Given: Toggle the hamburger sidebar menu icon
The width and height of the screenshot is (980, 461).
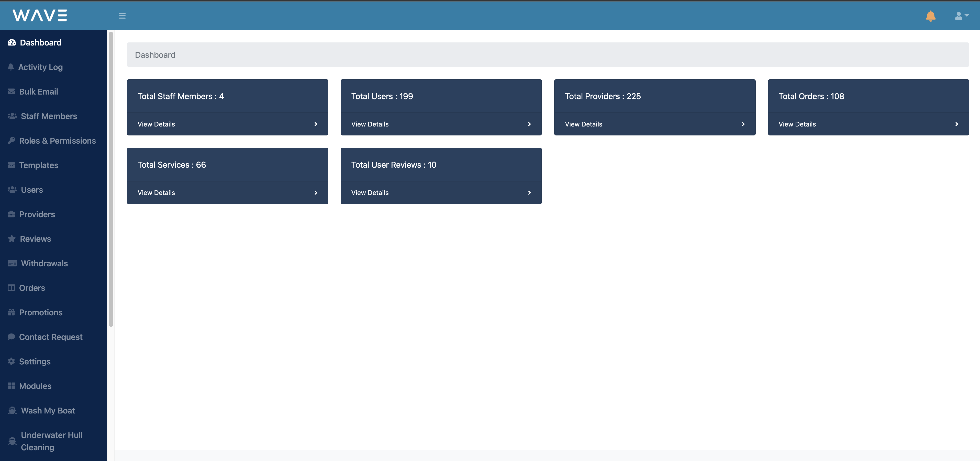Looking at the screenshot, I should pos(122,16).
